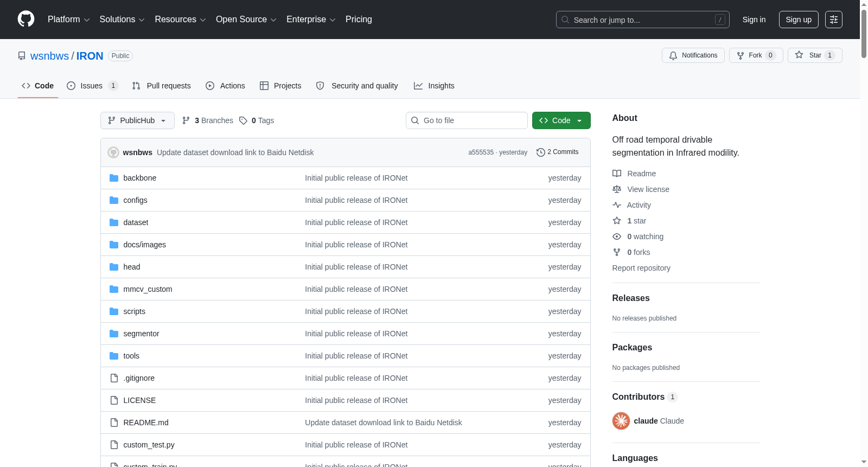Click the configs folder icon
Image resolution: width=868 pixels, height=467 pixels.
(114, 200)
